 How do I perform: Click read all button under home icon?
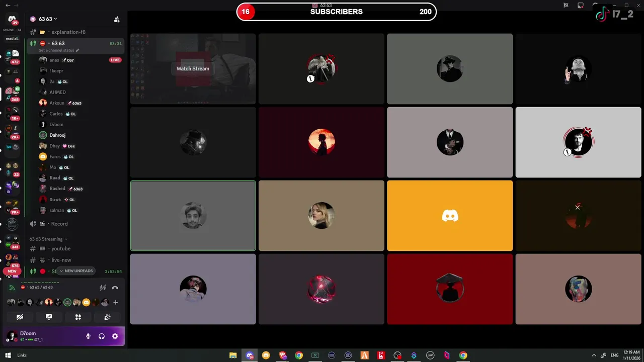point(12,39)
